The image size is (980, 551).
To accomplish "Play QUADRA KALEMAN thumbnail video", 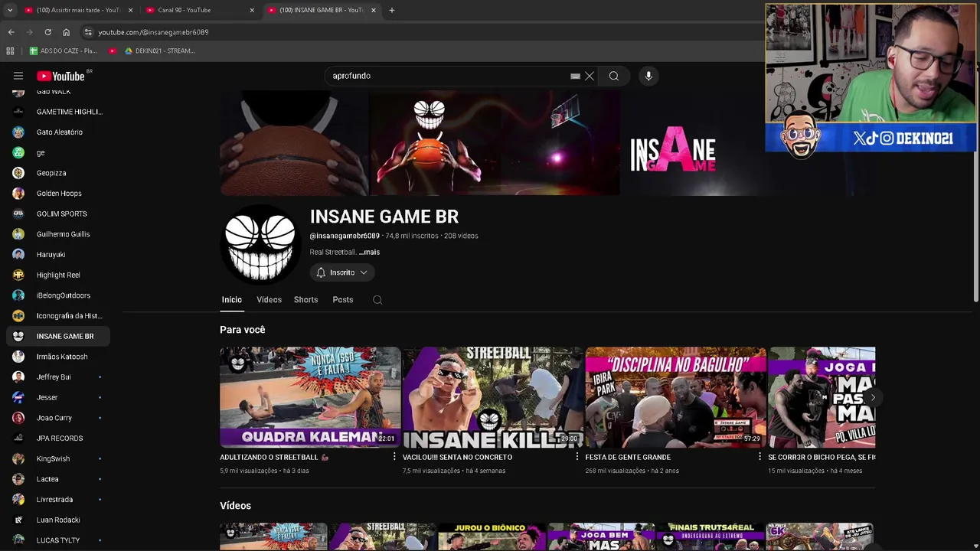I will coord(310,397).
